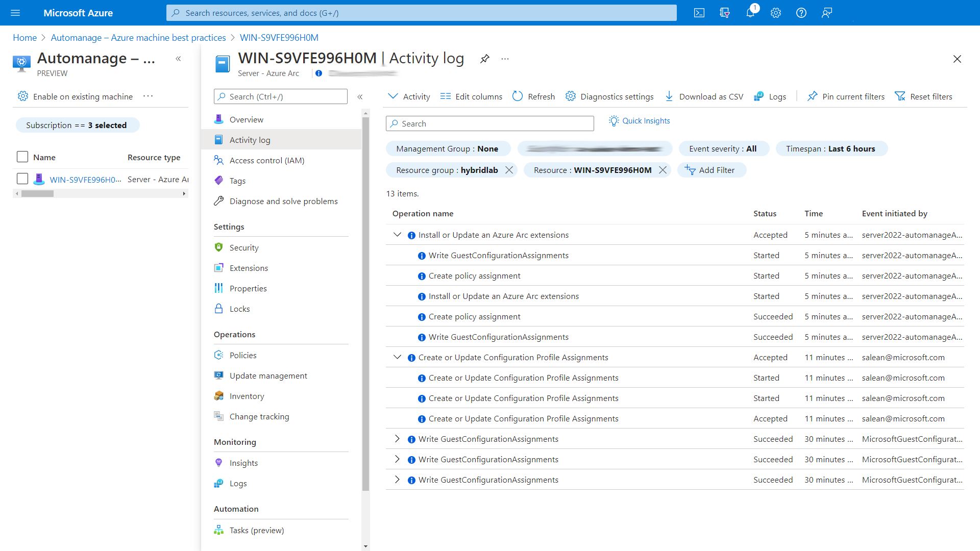Viewport: 980px width, 551px height.
Task: Check the WIN-S9VFE996H0M row checkbox
Action: [22, 179]
